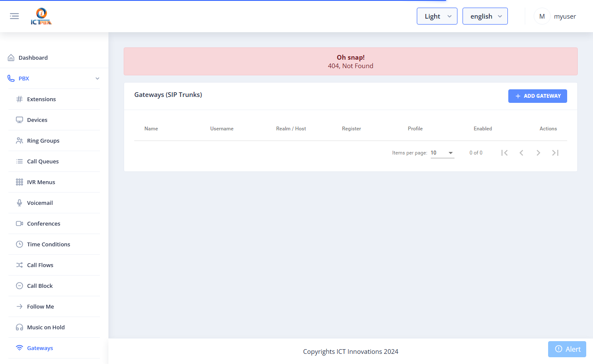This screenshot has height=364, width=593.
Task: Open Ring Groups in the sidebar
Action: (54, 141)
